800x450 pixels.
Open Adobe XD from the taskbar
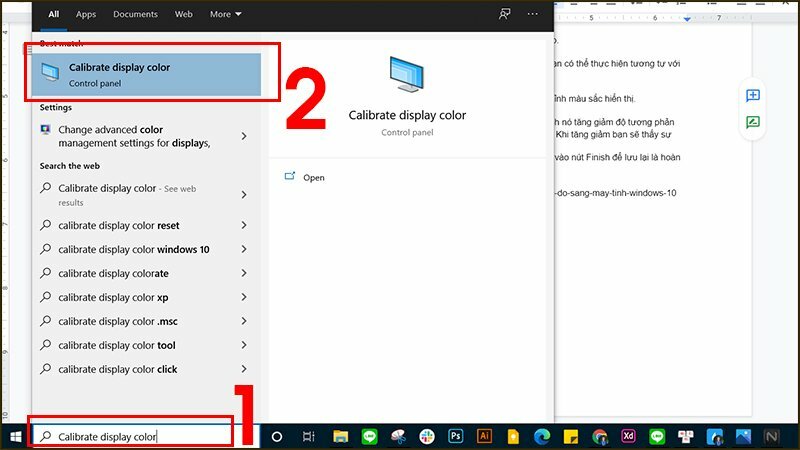[629, 437]
